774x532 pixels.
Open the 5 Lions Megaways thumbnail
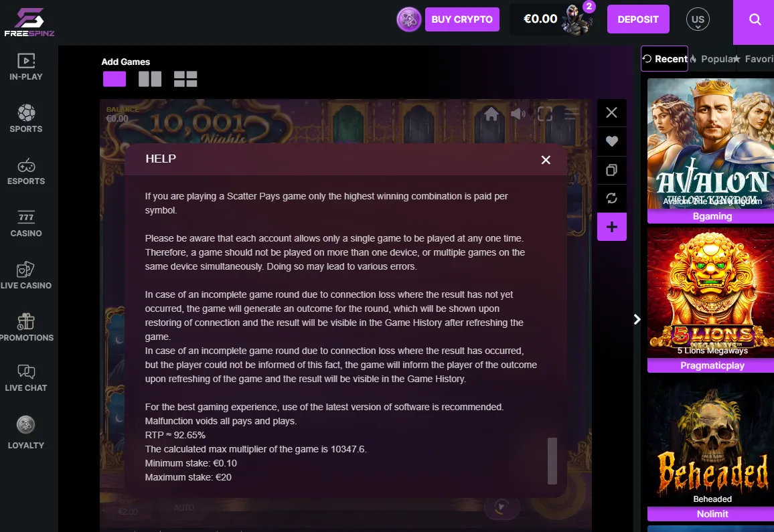pos(712,292)
